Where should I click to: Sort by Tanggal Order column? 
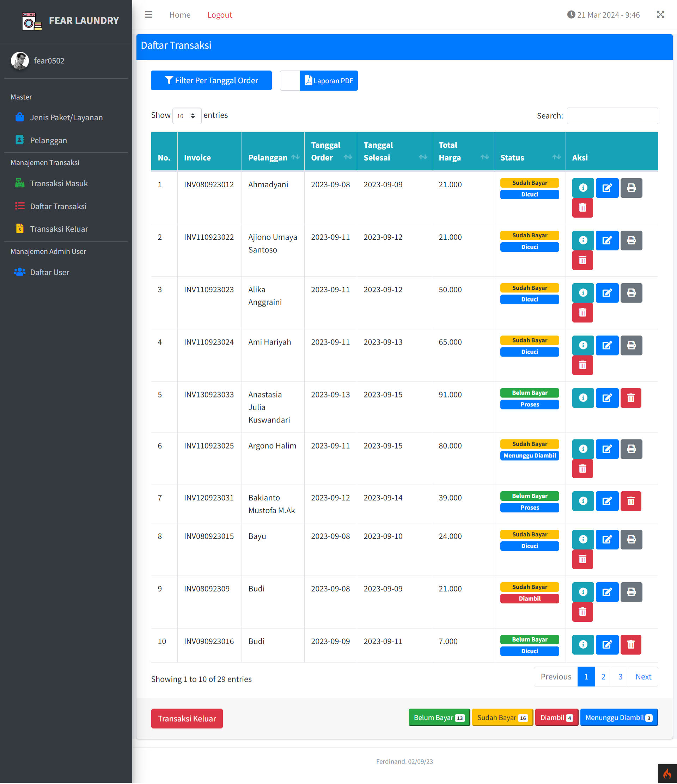click(x=330, y=151)
